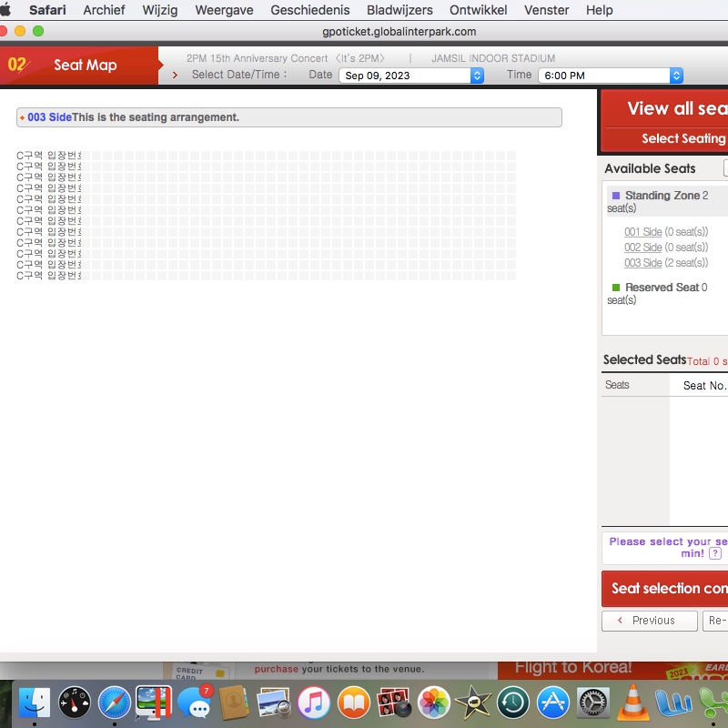This screenshot has height=728, width=728.
Task: Open Dashboard from the Dock
Action: [x=75, y=702]
